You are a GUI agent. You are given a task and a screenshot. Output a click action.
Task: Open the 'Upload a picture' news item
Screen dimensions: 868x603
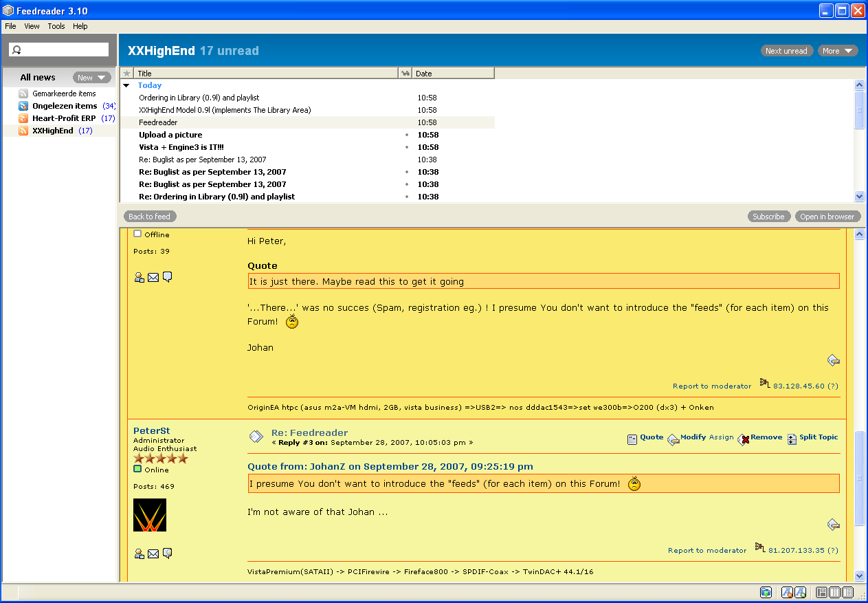170,135
